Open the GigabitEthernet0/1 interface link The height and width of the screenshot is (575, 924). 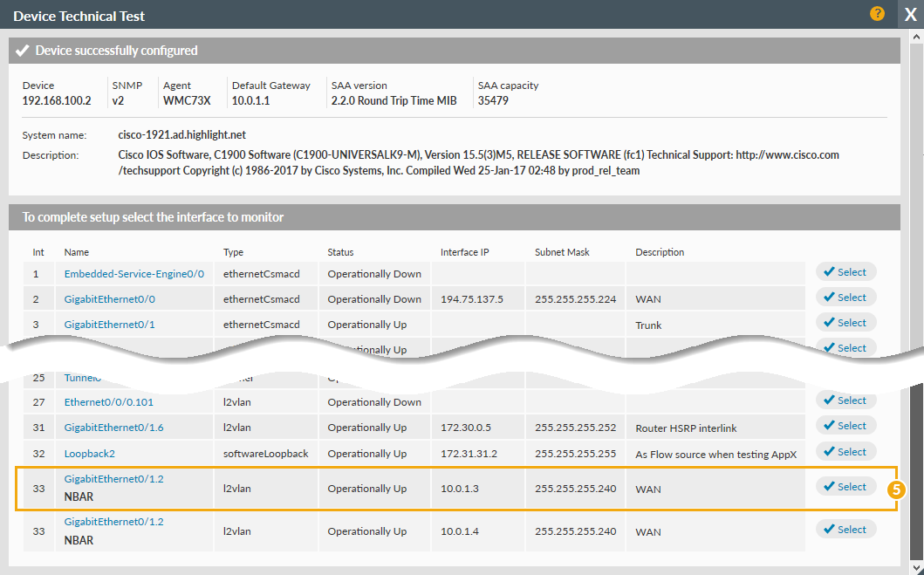click(x=109, y=325)
